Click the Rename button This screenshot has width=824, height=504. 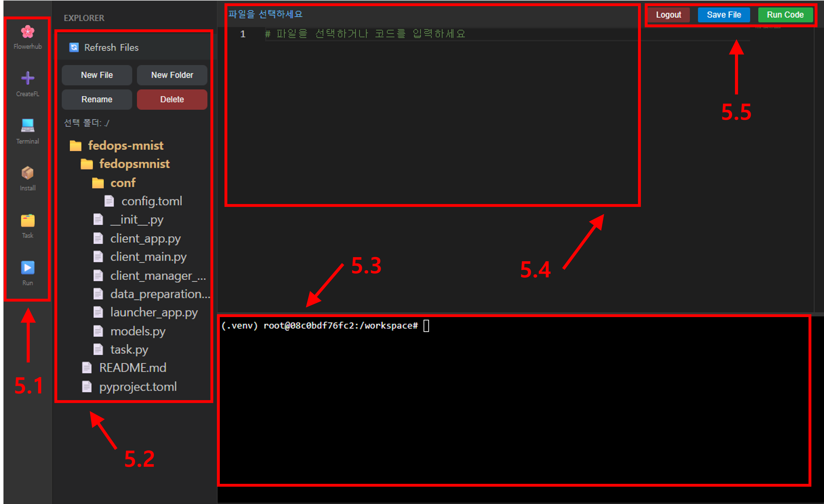pyautogui.click(x=97, y=99)
